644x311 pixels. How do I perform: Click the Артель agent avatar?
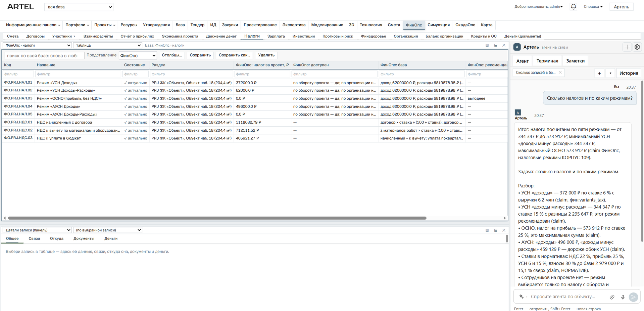coord(517,47)
